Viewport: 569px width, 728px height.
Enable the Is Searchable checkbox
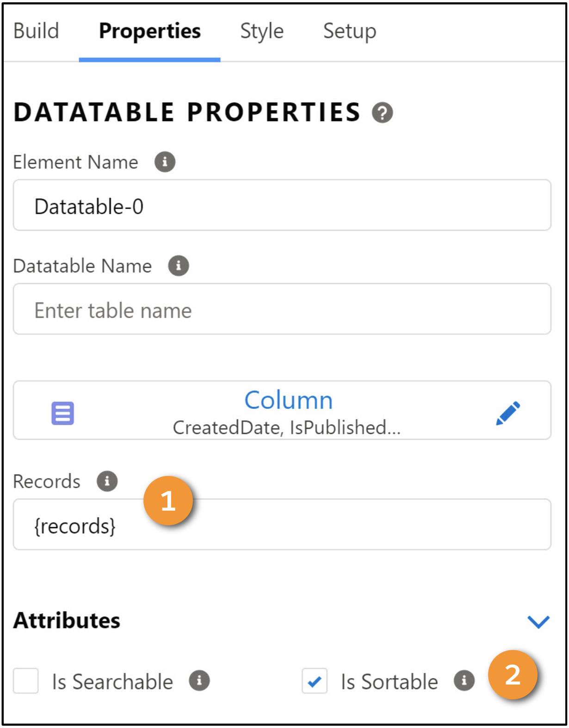25,681
